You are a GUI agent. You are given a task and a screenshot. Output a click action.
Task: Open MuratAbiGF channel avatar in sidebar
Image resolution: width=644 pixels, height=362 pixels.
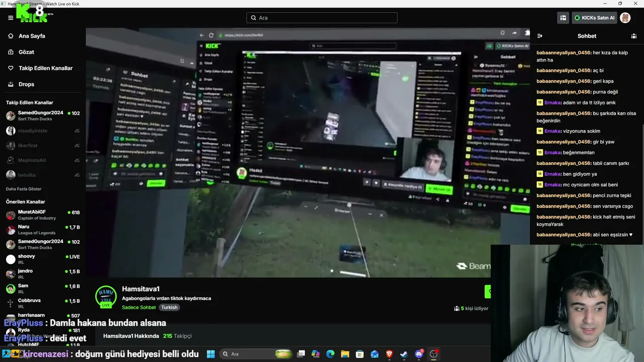[x=11, y=215]
